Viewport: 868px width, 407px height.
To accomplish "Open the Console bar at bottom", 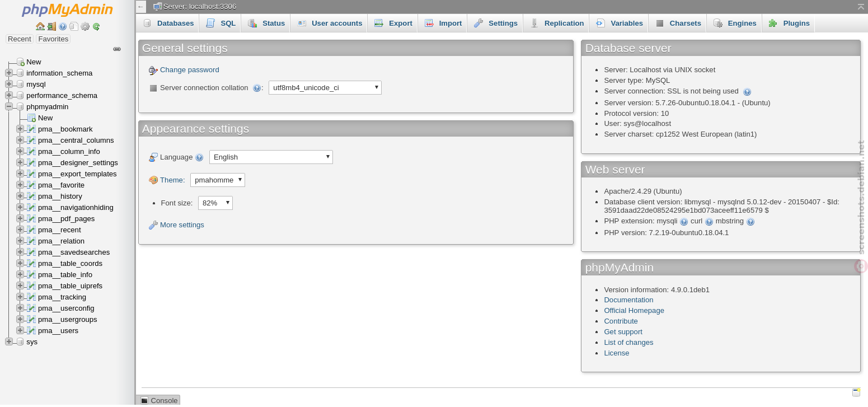I will (x=158, y=400).
